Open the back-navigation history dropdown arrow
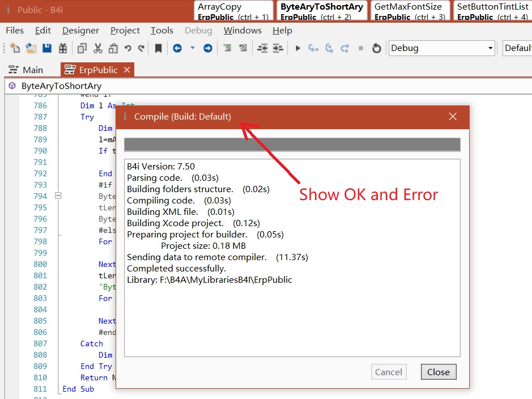Image resolution: width=532 pixels, height=399 pixels. (191, 48)
